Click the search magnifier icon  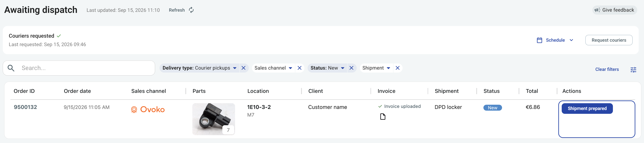(11, 68)
